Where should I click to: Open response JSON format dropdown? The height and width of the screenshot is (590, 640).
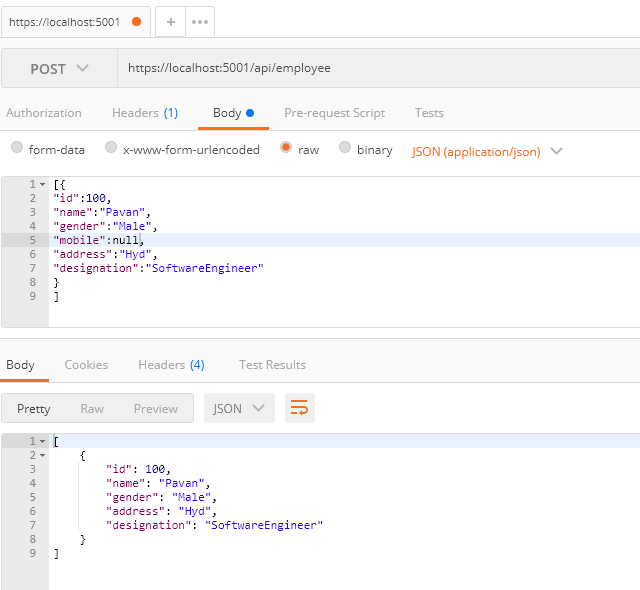(x=239, y=408)
